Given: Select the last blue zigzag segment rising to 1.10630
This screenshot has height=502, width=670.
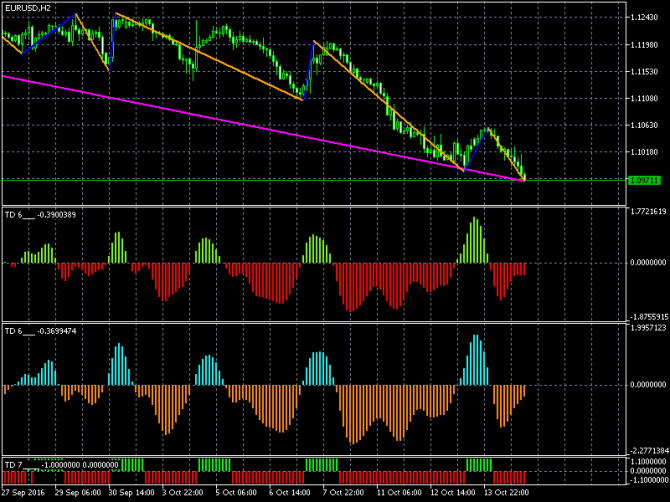Looking at the screenshot, I should click(x=476, y=149).
